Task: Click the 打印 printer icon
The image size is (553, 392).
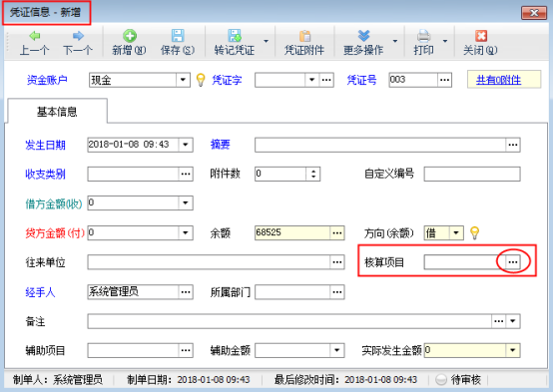Action: pyautogui.click(x=423, y=36)
